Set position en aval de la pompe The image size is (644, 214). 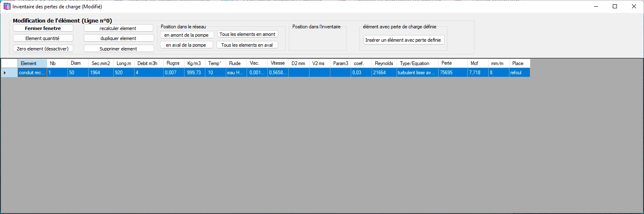tap(187, 45)
